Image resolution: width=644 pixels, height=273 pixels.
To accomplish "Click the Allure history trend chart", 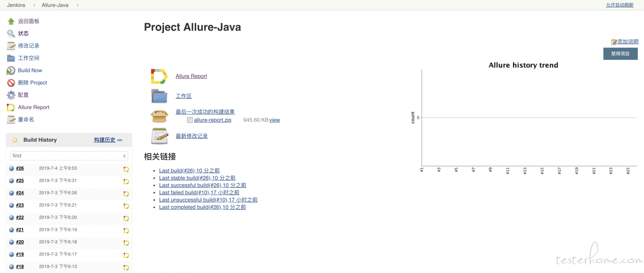I will click(x=523, y=118).
